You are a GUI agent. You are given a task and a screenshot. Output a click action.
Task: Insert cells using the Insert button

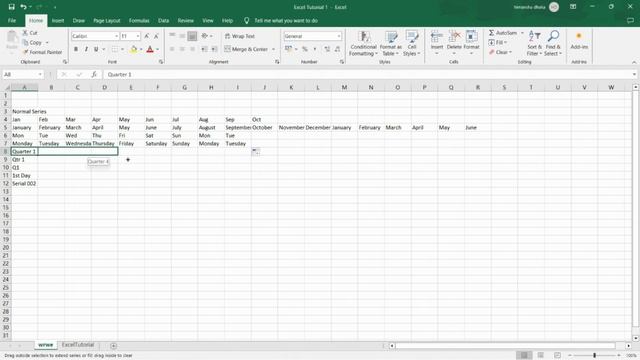(437, 43)
